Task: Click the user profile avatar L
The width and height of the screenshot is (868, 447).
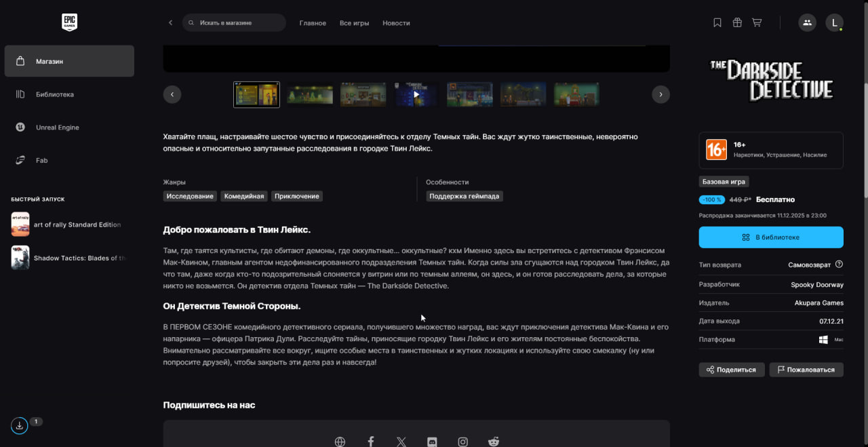Action: coord(834,22)
